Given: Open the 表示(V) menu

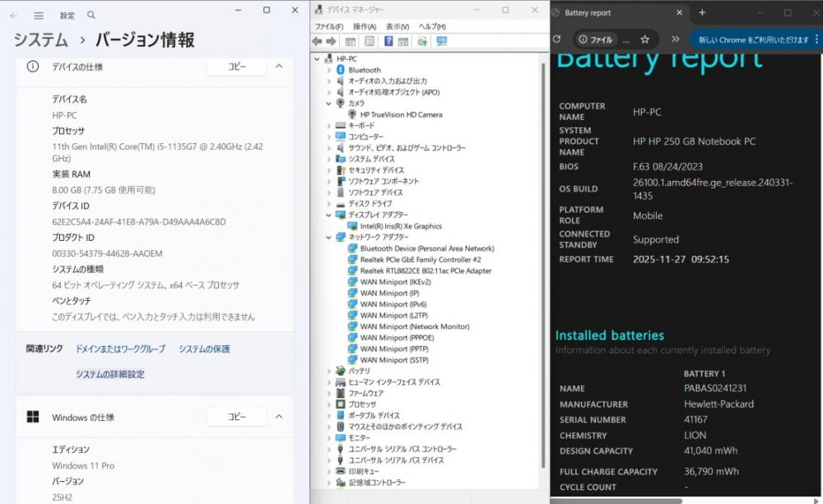Looking at the screenshot, I should (398, 27).
